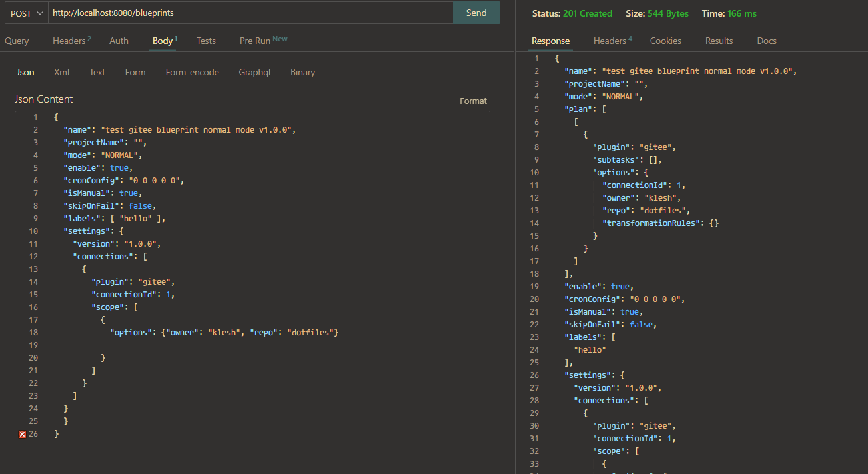Click "subtasks": [] in the response
The height and width of the screenshot is (474, 868).
coord(628,160)
